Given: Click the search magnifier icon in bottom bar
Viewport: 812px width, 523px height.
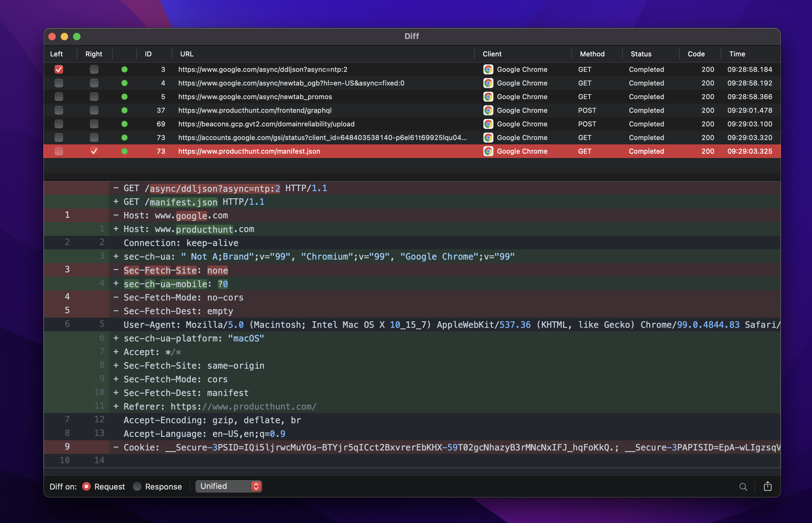Looking at the screenshot, I should pos(743,487).
